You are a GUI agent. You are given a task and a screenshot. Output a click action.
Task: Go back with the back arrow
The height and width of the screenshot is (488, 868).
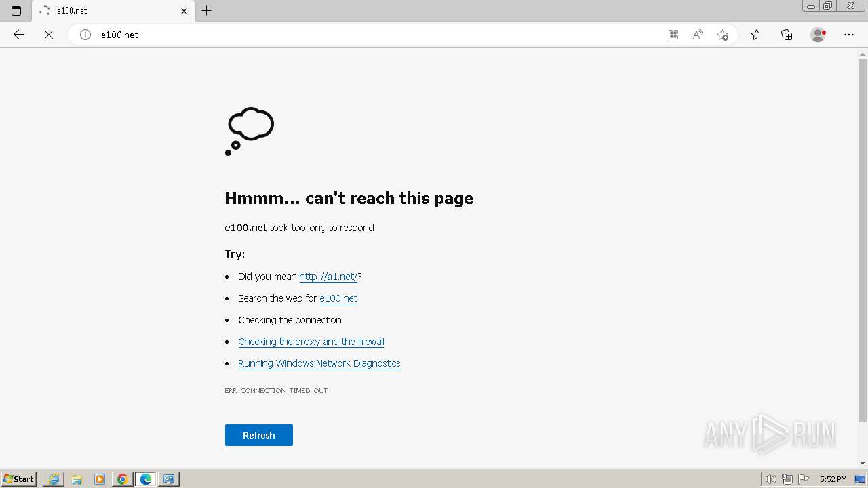(19, 35)
